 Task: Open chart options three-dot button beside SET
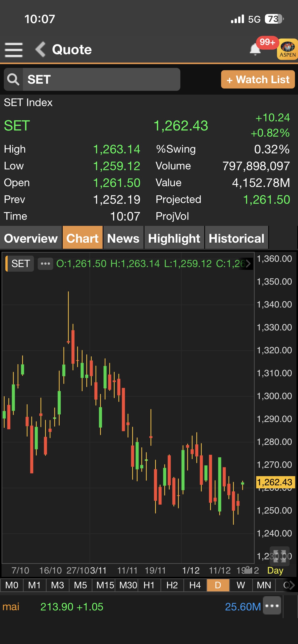tap(45, 264)
